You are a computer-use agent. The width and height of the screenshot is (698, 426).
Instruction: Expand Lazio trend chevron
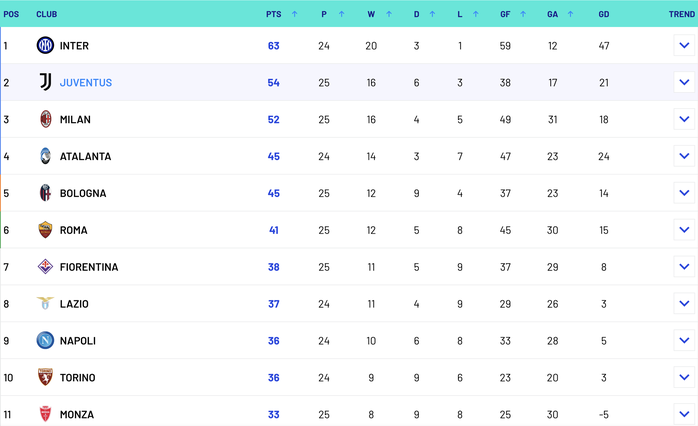click(684, 304)
